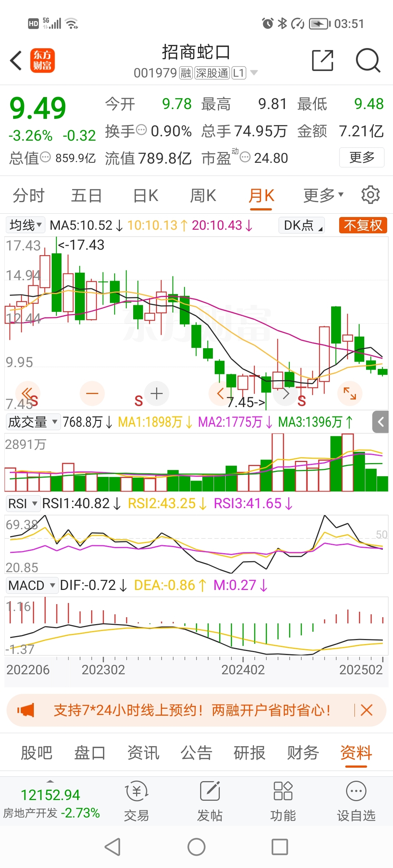393x868 pixels.
Task: Tap the 17.43 high marker on chart
Action: pos(81,245)
